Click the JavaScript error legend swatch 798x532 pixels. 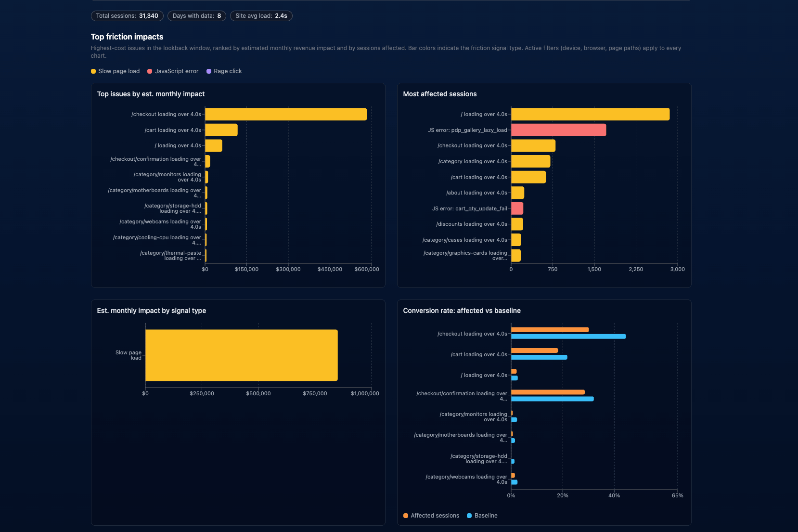coord(150,71)
